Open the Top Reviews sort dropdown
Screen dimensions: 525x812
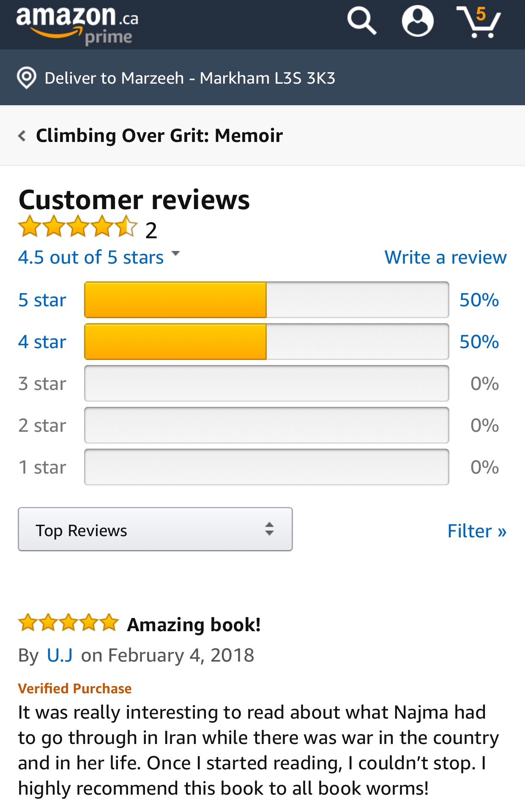coord(155,530)
